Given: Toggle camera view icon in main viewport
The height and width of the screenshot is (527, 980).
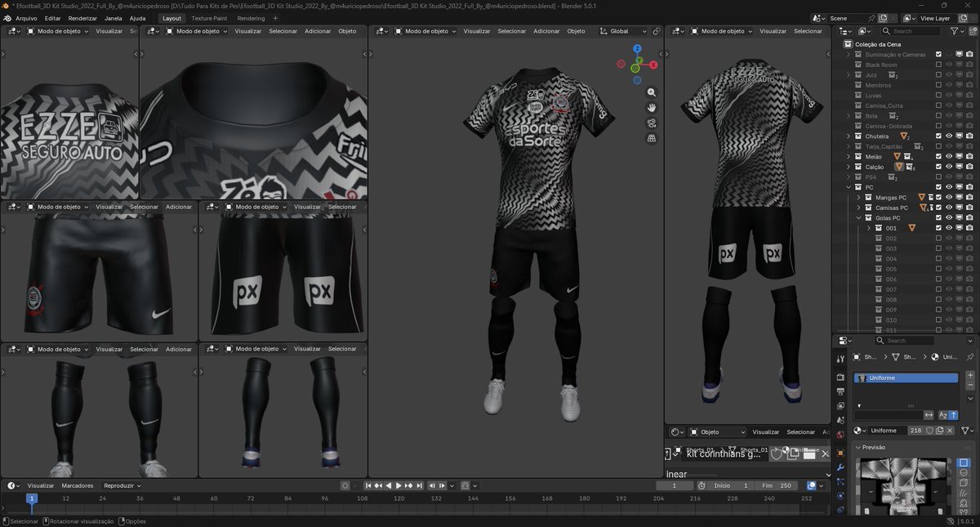Looking at the screenshot, I should 652,123.
